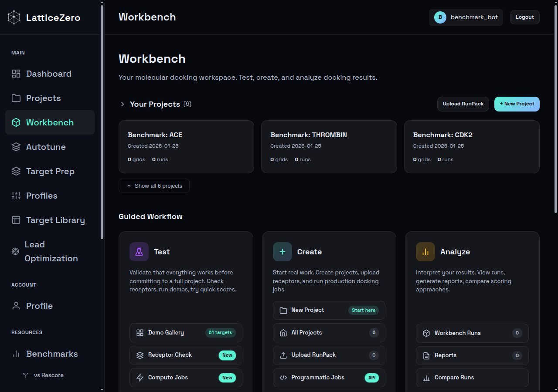
Task: Open Autotune from the sidebar
Action: point(50,147)
